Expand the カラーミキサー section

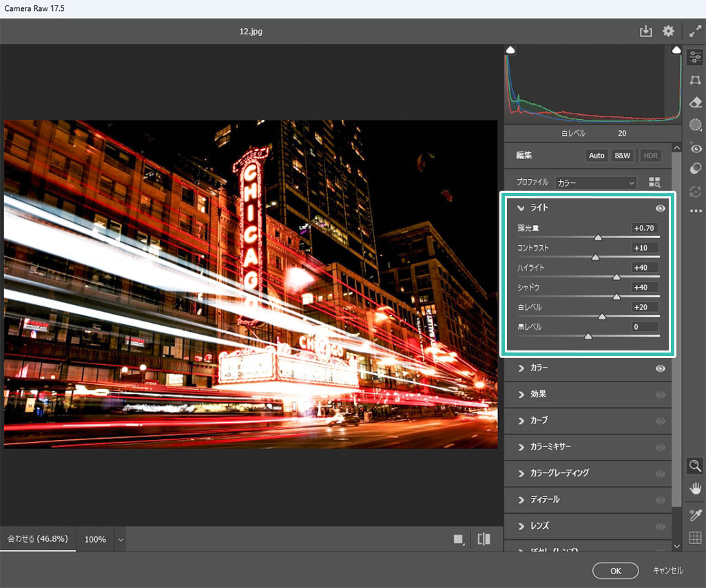550,447
